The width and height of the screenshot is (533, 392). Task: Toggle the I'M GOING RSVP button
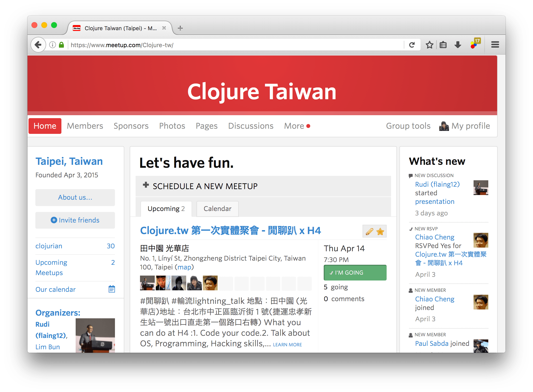355,273
